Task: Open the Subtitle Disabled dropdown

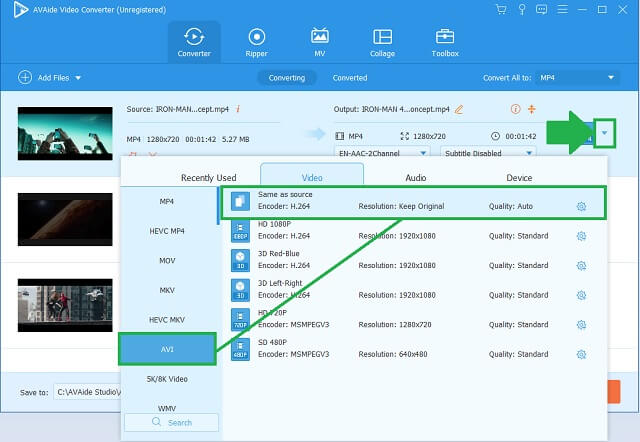Action: point(488,153)
